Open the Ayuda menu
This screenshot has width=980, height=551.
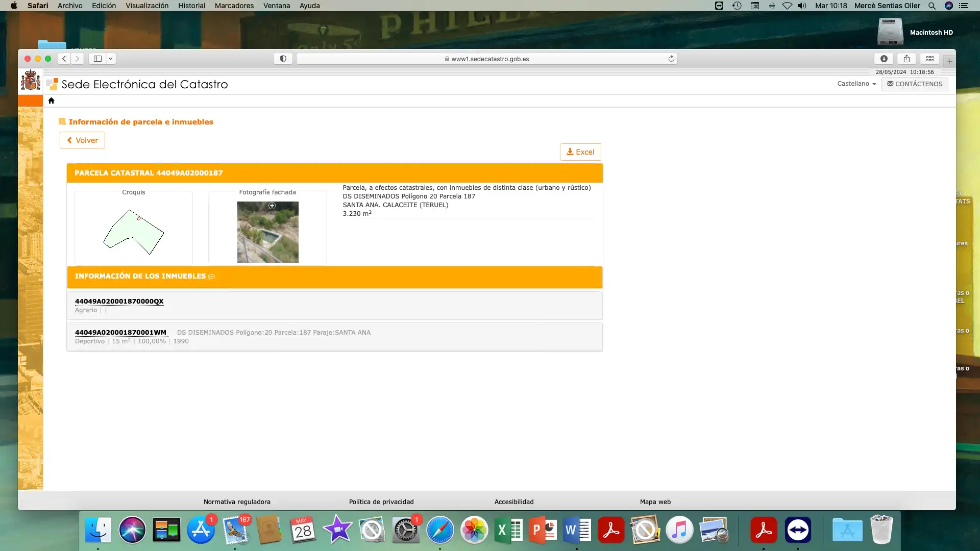309,6
